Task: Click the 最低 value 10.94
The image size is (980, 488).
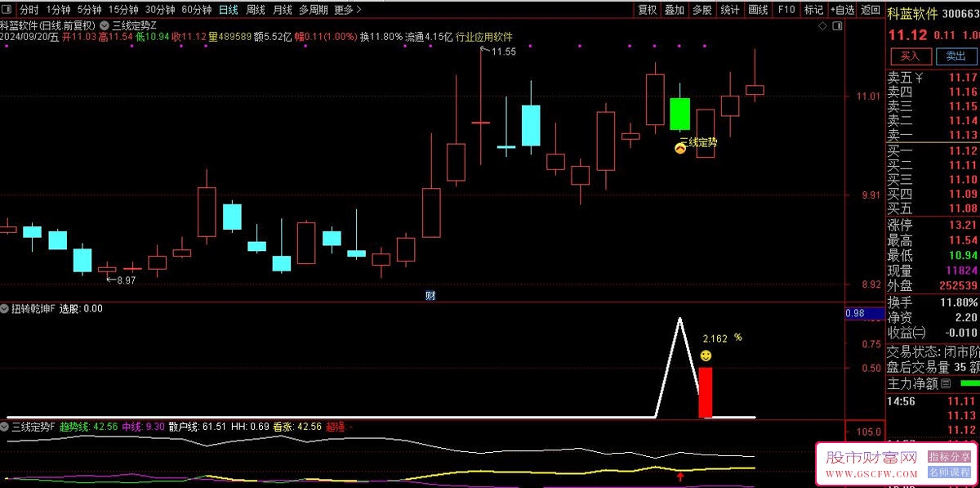Action: tap(964, 256)
